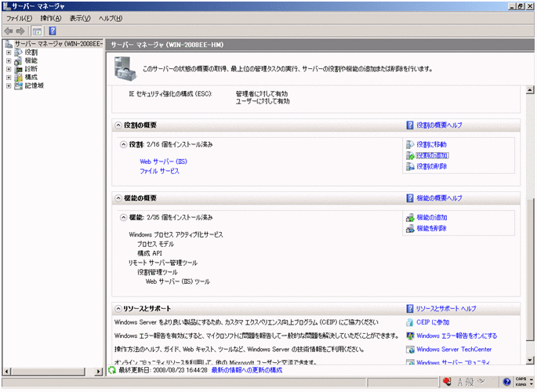Image resolution: width=537 pixels, height=392 pixels.
Task: Click the 役割の概要ヘルプ help icon
Action: click(x=410, y=125)
